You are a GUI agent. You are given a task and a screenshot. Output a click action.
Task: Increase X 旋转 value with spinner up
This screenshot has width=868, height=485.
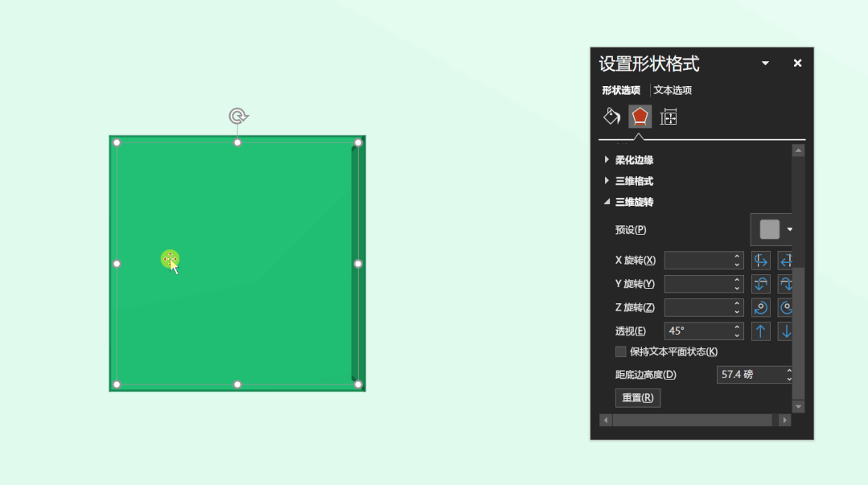[x=737, y=256]
